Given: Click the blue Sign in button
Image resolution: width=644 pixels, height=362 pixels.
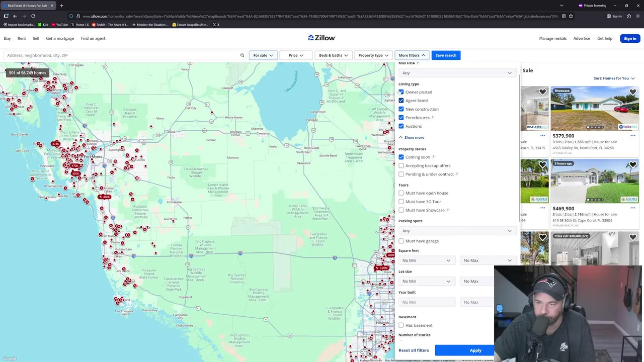Looking at the screenshot, I should click(x=630, y=38).
